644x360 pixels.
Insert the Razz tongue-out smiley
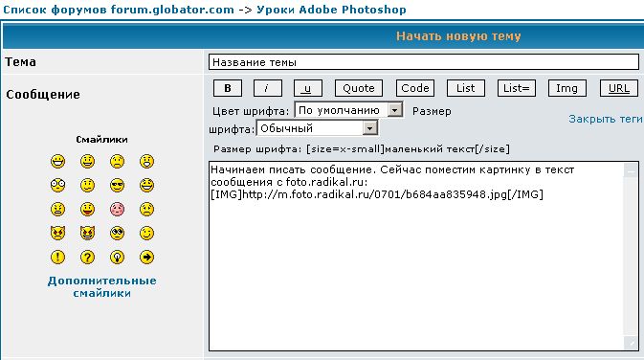(x=87, y=209)
